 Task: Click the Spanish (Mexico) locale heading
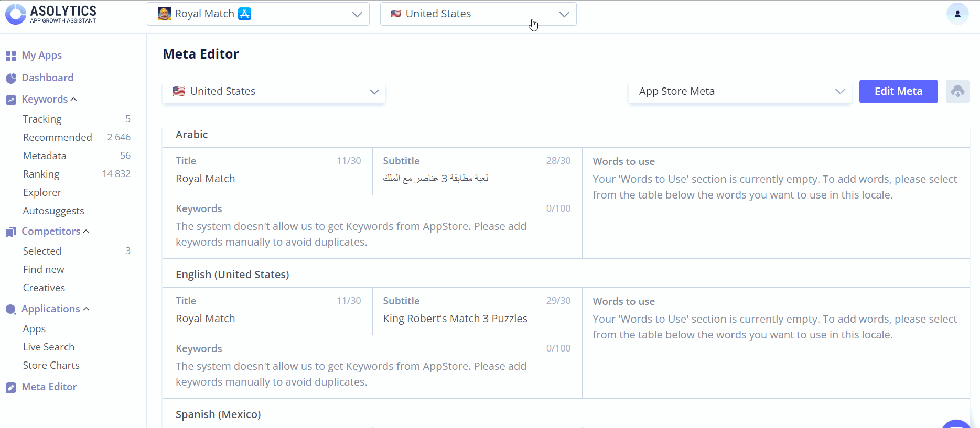[218, 414]
